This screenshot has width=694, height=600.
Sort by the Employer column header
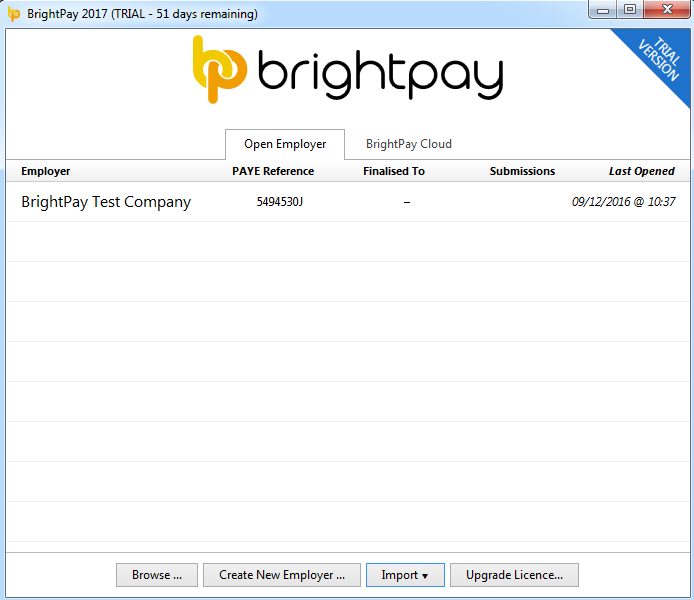click(46, 171)
